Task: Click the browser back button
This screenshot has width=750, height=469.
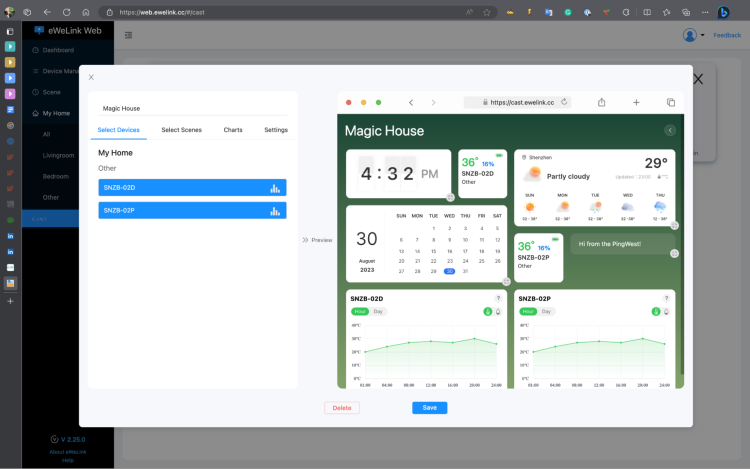Action: coord(47,12)
